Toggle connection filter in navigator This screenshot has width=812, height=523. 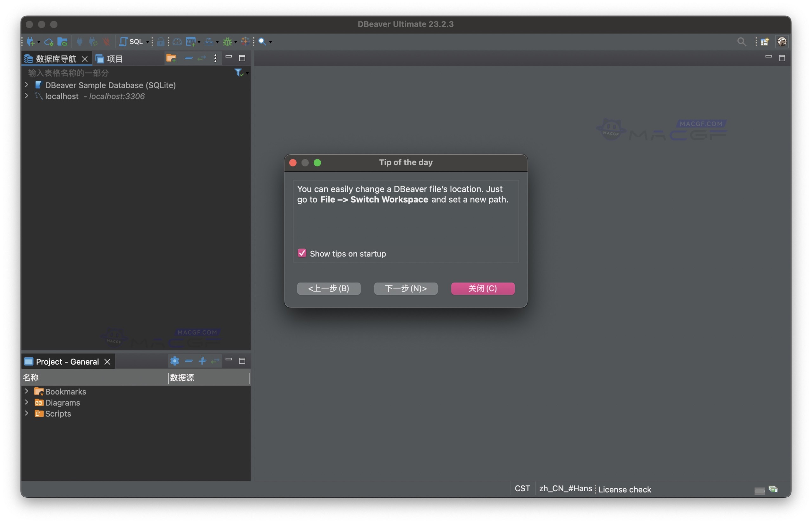pyautogui.click(x=239, y=72)
